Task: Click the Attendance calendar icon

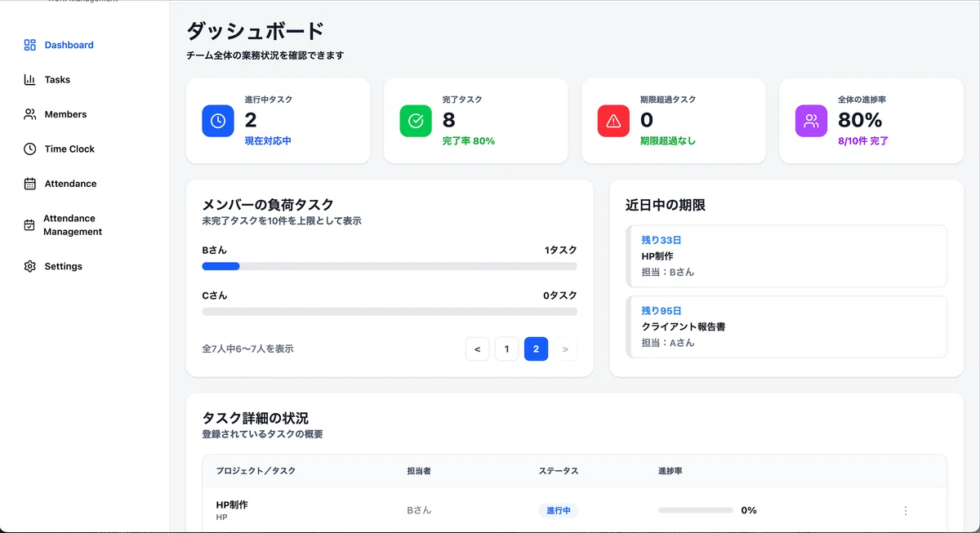Action: click(30, 184)
